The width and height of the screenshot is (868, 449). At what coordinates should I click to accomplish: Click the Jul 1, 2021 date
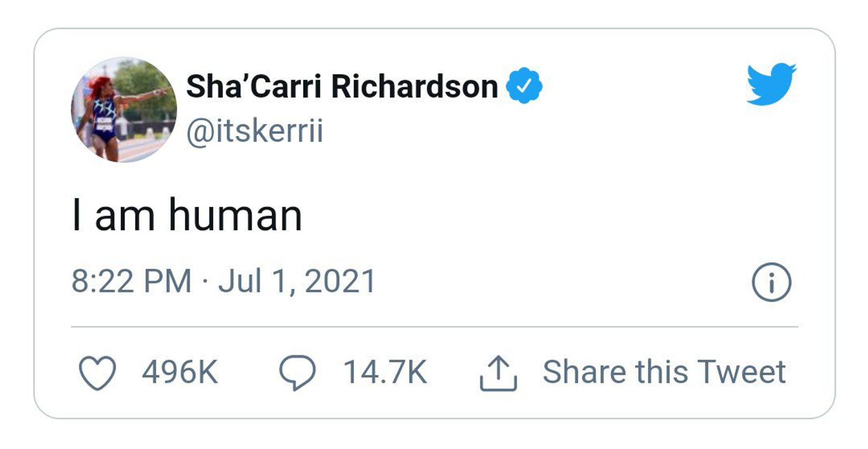coord(297,281)
